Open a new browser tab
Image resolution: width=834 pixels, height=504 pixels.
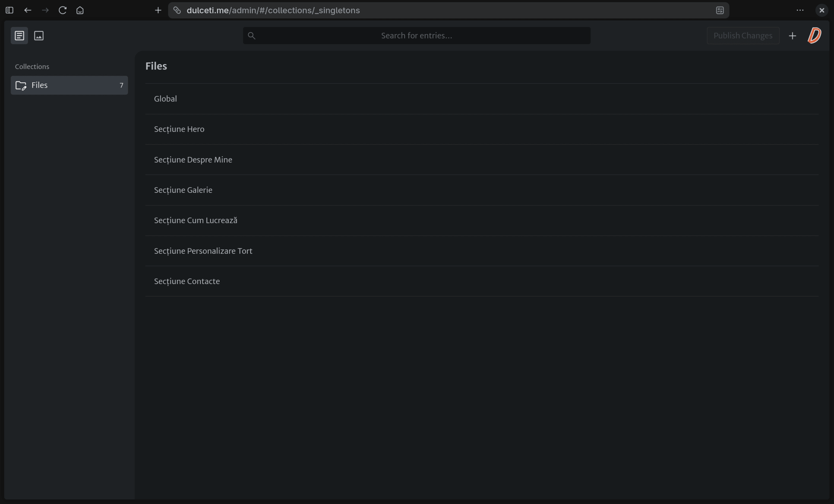(158, 10)
